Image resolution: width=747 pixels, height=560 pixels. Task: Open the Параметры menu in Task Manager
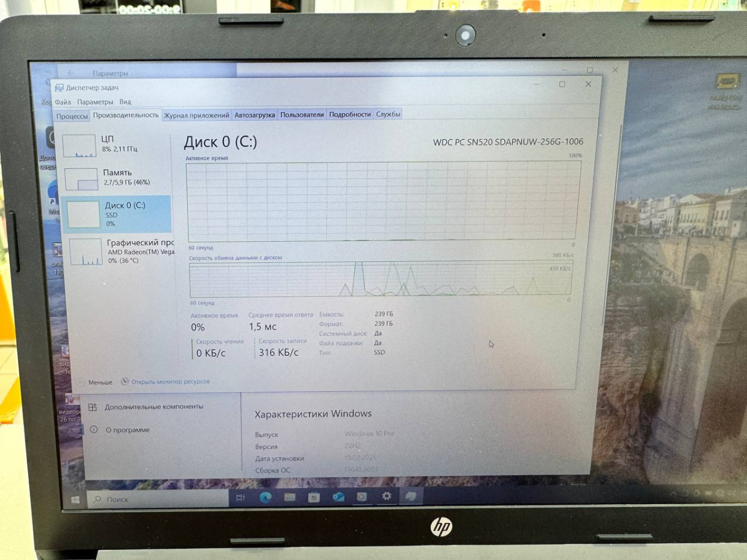(95, 101)
